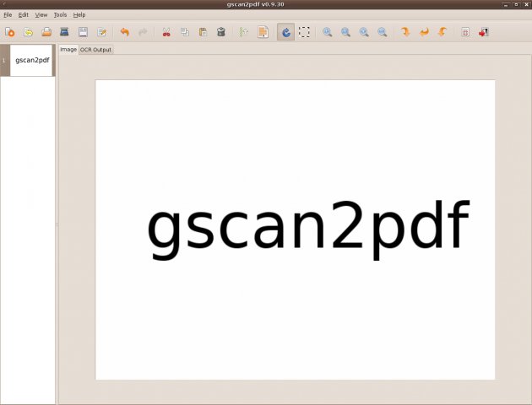Cut the page with the scissors icon
This screenshot has height=405, width=532.
pyautogui.click(x=166, y=32)
